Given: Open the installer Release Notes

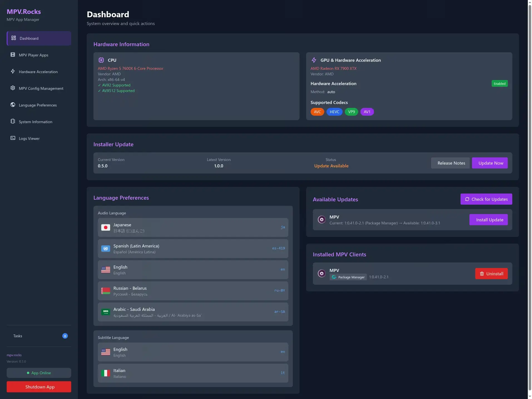Looking at the screenshot, I should tap(451, 163).
